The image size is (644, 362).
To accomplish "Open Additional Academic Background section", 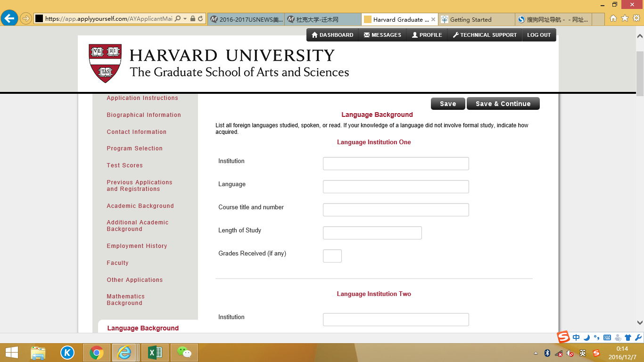I will click(x=138, y=226).
